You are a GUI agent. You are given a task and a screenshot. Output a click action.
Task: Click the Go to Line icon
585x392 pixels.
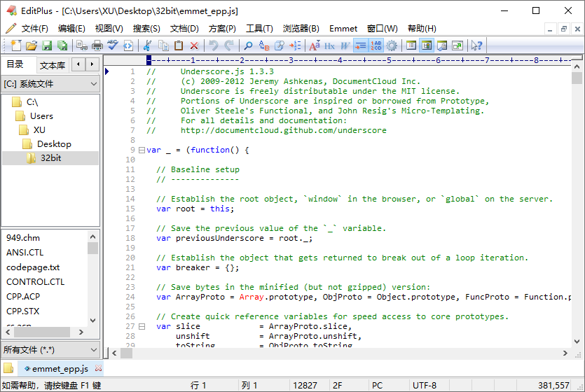(x=295, y=45)
